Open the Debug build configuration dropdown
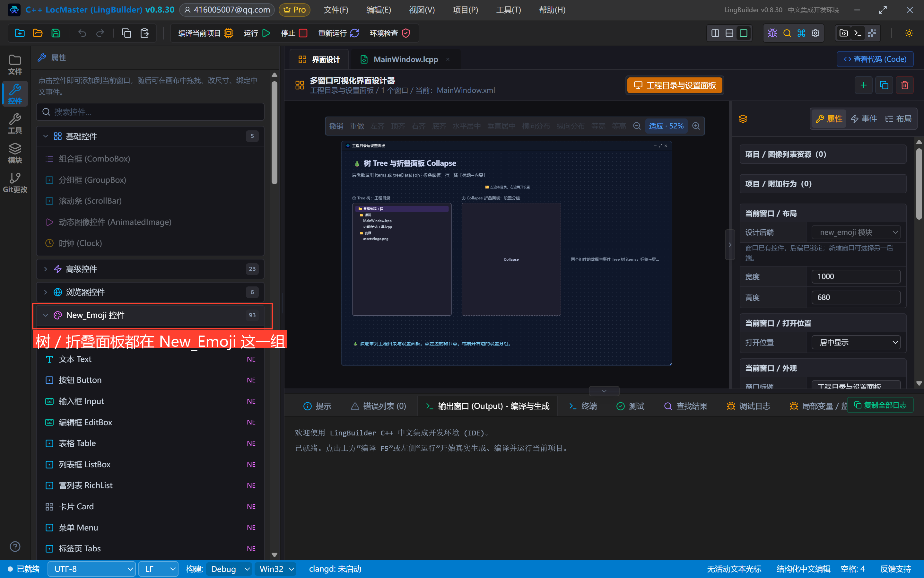The height and width of the screenshot is (578, 924). [x=229, y=569]
